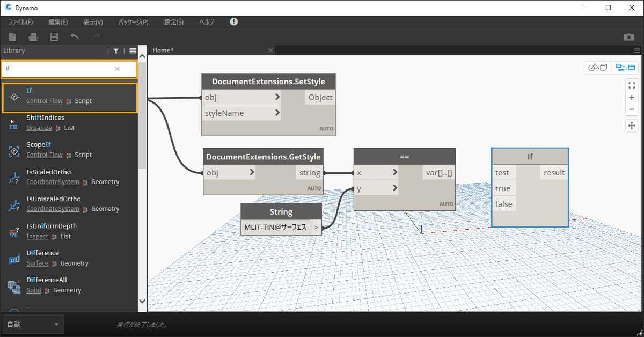Switch to 3D geometry background preview

(x=598, y=68)
